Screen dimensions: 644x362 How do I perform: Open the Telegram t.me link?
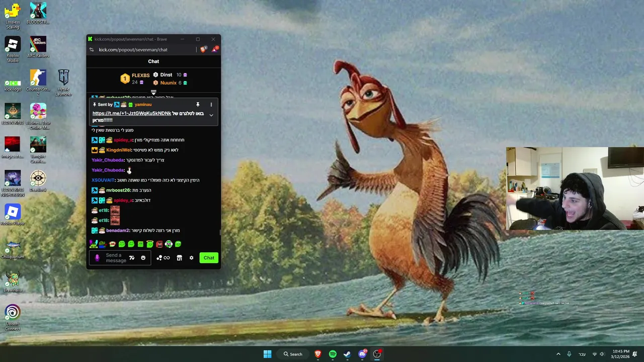click(132, 114)
